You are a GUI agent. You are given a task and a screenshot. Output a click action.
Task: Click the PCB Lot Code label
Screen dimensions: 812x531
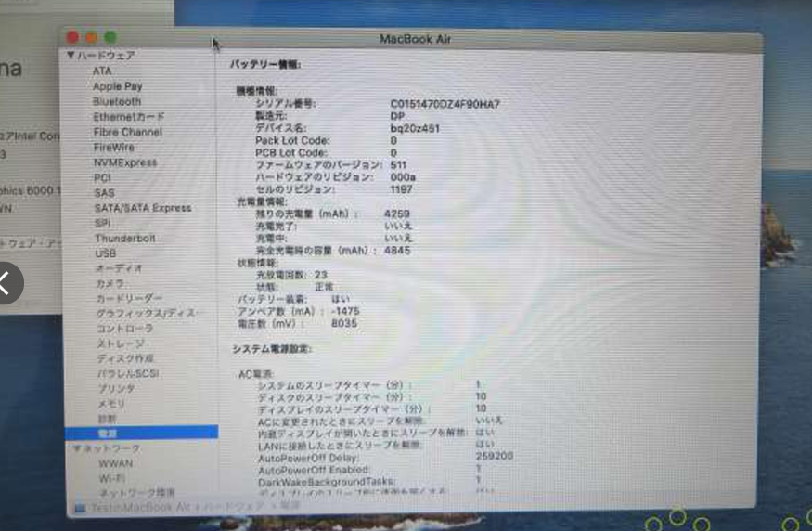pos(291,153)
